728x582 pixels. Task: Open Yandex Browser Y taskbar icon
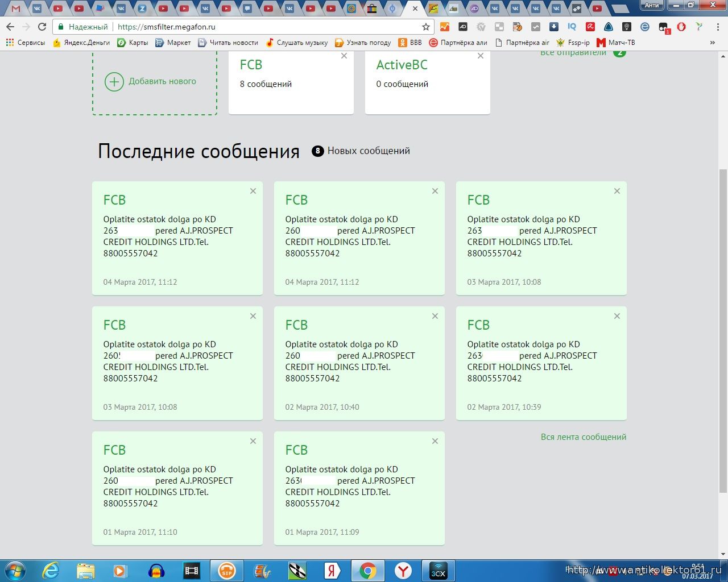coord(403,571)
